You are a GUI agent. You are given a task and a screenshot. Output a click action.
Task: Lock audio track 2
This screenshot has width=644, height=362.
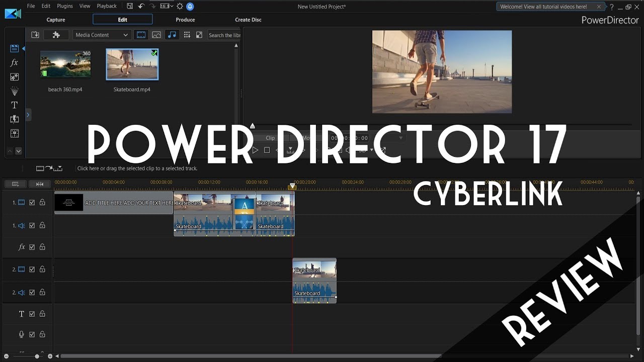tap(42, 292)
